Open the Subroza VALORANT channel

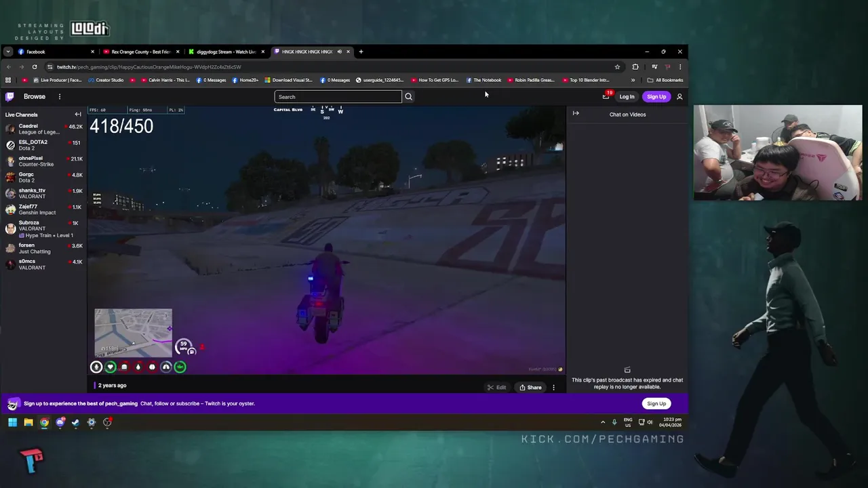click(x=44, y=228)
